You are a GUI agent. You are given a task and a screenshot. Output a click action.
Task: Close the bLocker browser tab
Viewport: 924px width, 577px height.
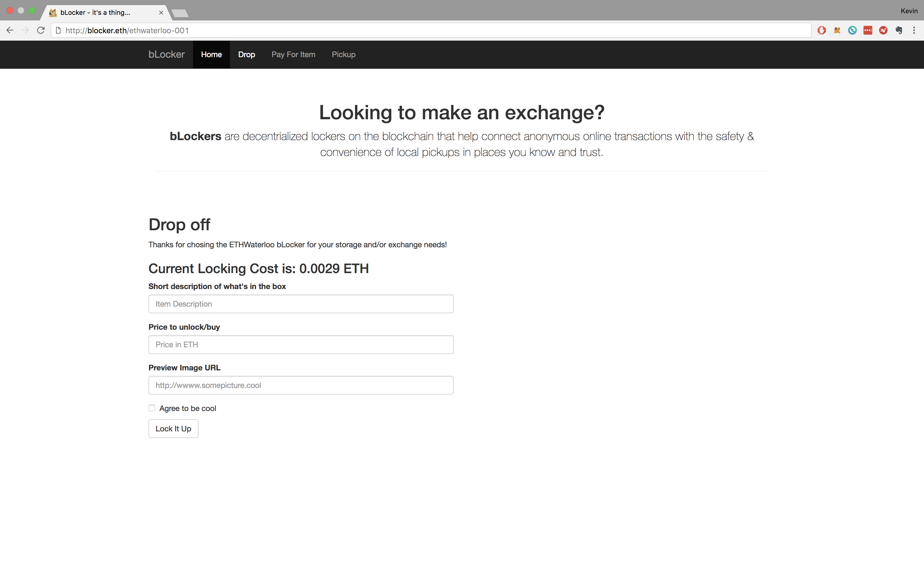[x=161, y=13]
